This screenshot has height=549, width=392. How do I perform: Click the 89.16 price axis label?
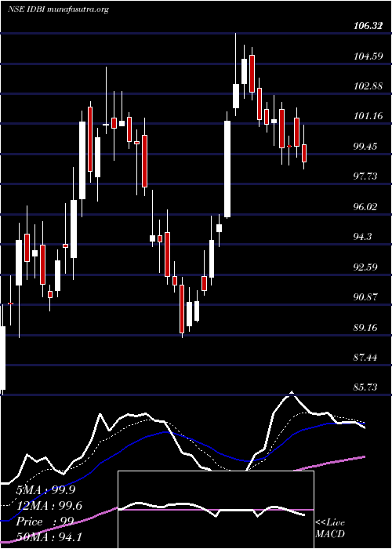[365, 328]
